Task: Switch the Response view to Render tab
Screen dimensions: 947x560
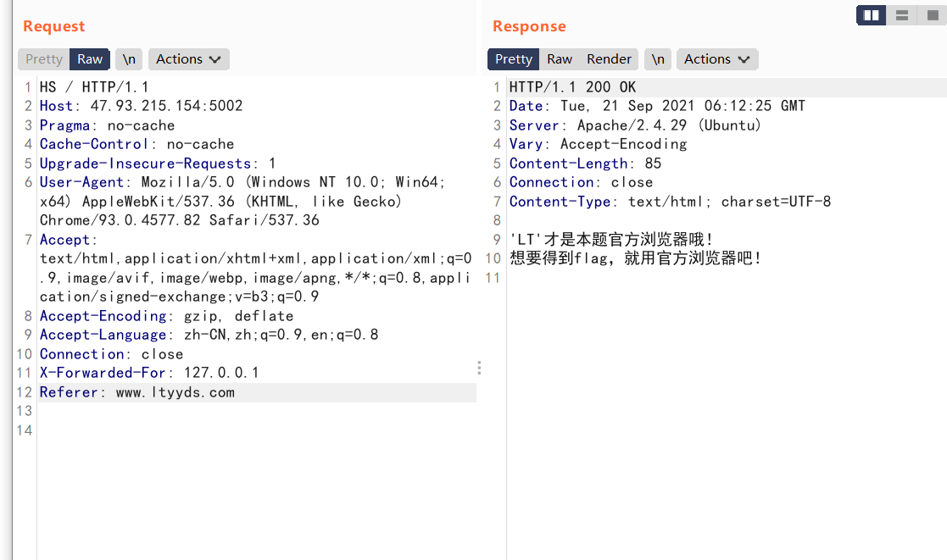Action: [x=610, y=59]
